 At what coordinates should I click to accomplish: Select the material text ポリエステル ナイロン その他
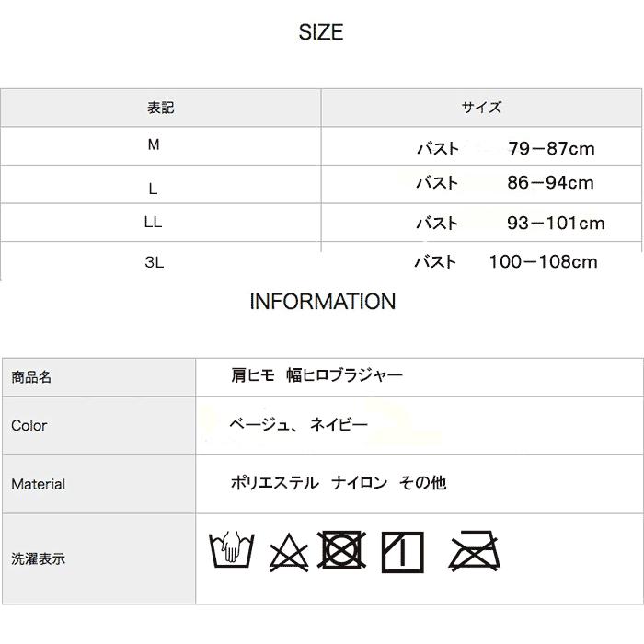338,482
